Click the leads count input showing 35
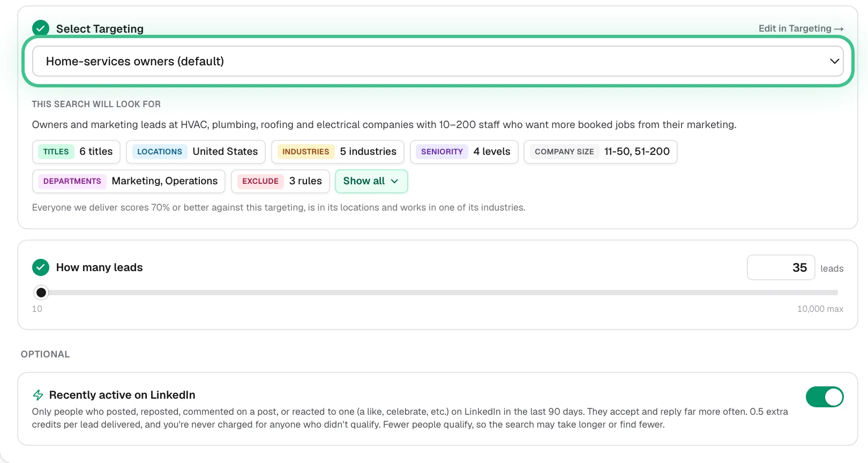The width and height of the screenshot is (868, 463). [x=781, y=267]
